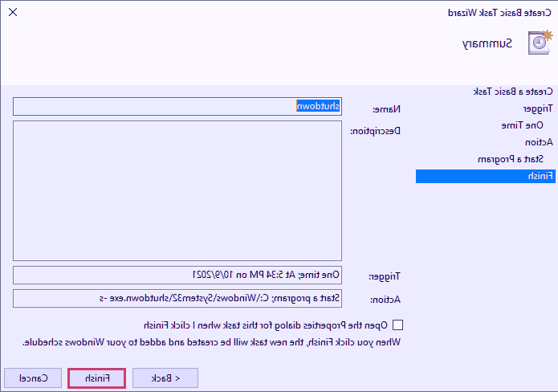Click the Trigger summary field
This screenshot has height=392, width=558.
177,276
